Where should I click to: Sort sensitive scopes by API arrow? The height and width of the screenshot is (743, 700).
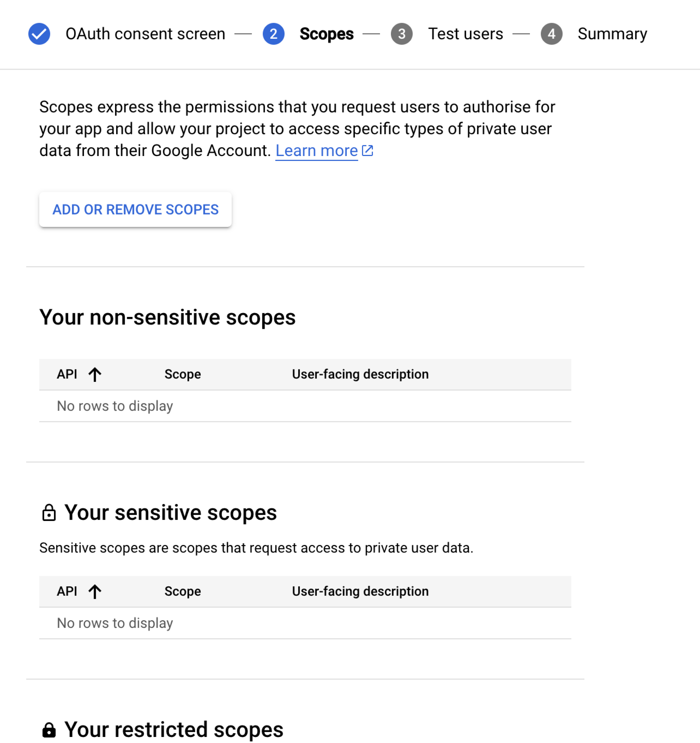tap(95, 592)
